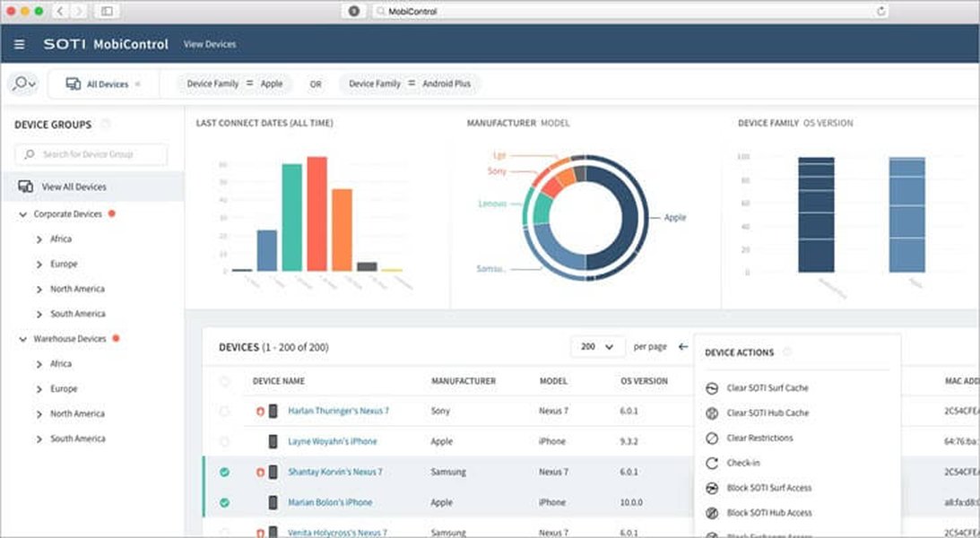Expand Europe under Corporate Devices

[x=39, y=265]
